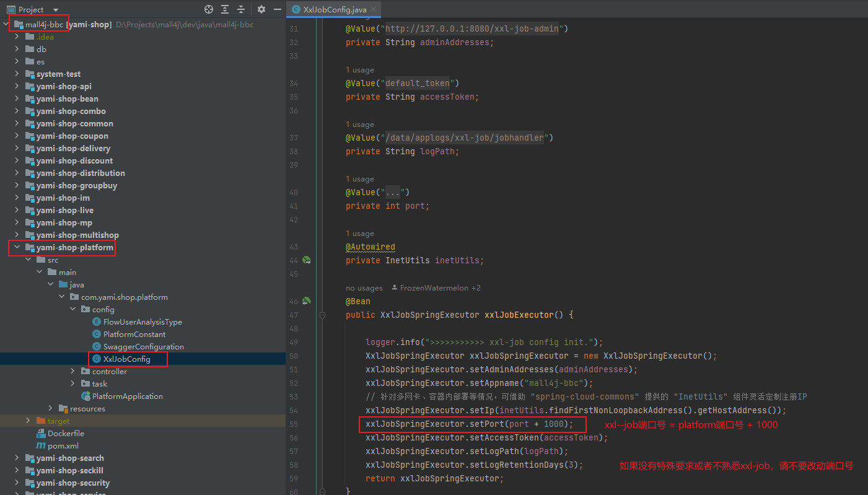Open Project panel settings gear
The image size is (868, 495).
(x=261, y=9)
